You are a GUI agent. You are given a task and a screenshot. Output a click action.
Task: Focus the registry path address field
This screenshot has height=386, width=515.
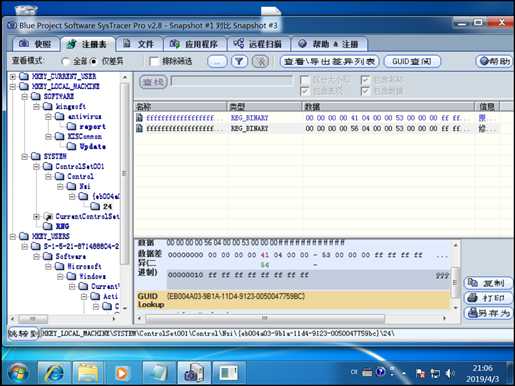point(276,333)
